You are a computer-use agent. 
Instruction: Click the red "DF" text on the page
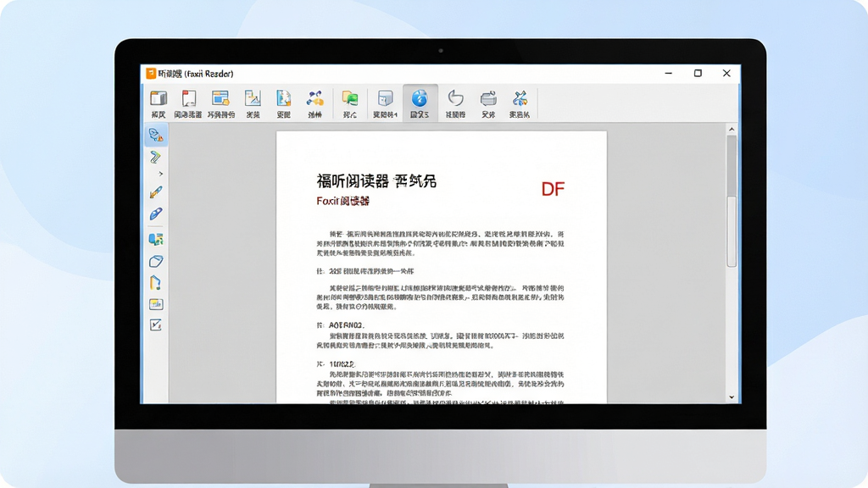553,189
